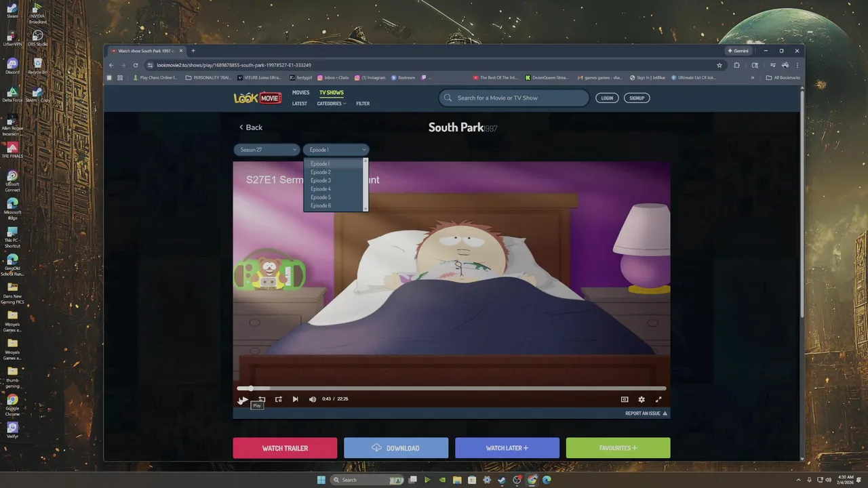Open Microsoft Edge from the taskbar
Screen dimensions: 868x488
tap(547, 480)
